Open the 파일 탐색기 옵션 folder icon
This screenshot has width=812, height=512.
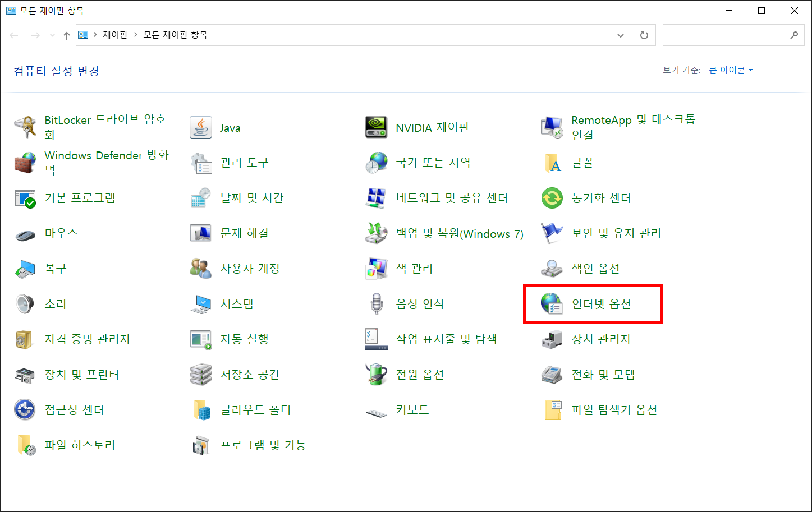552,410
